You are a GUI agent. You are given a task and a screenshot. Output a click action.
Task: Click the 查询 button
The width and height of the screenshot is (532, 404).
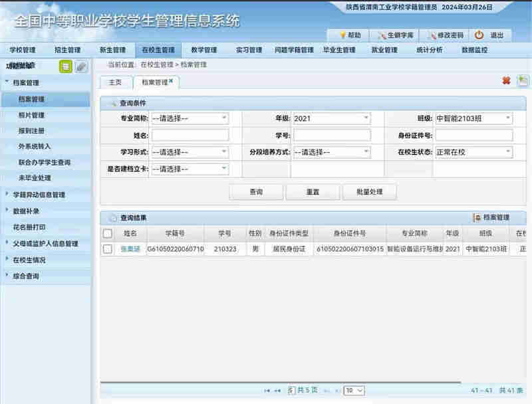pos(256,192)
